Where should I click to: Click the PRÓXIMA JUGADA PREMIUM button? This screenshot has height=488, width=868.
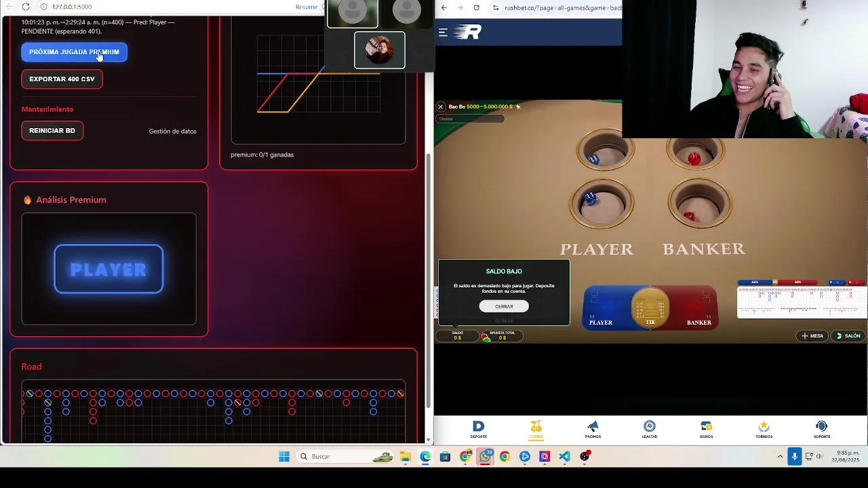[x=74, y=52]
